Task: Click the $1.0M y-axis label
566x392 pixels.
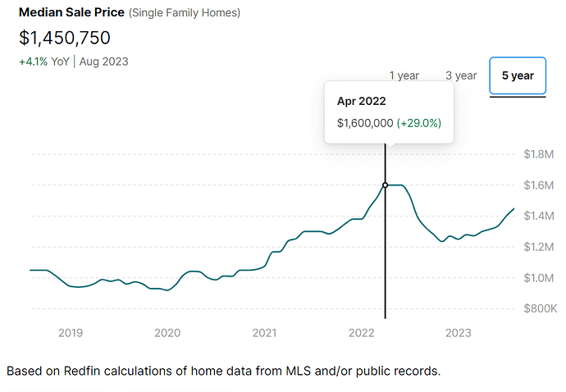Action: (x=540, y=278)
